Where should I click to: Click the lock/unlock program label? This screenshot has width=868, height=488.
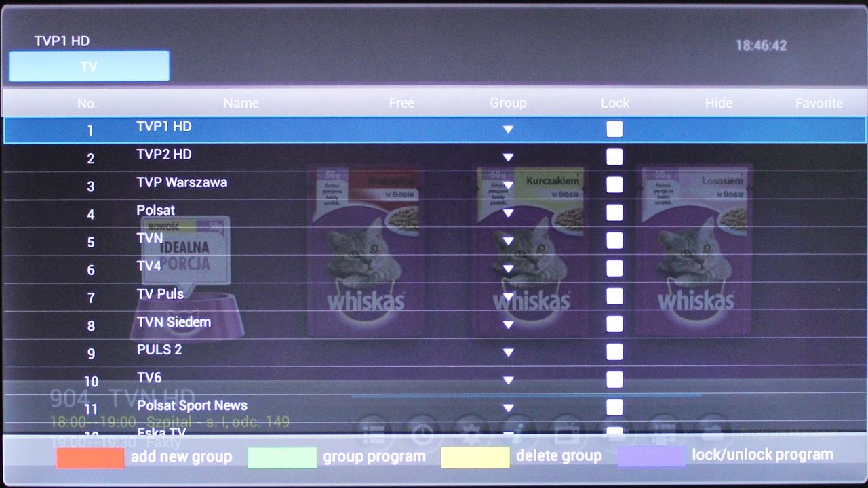pyautogui.click(x=762, y=455)
